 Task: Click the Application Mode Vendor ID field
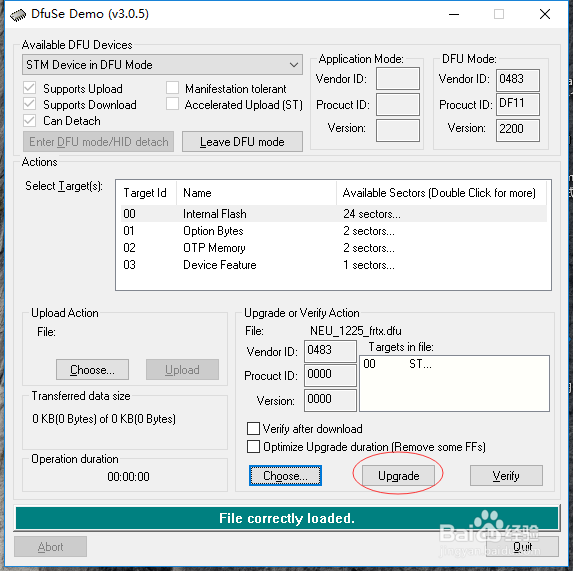pos(398,78)
